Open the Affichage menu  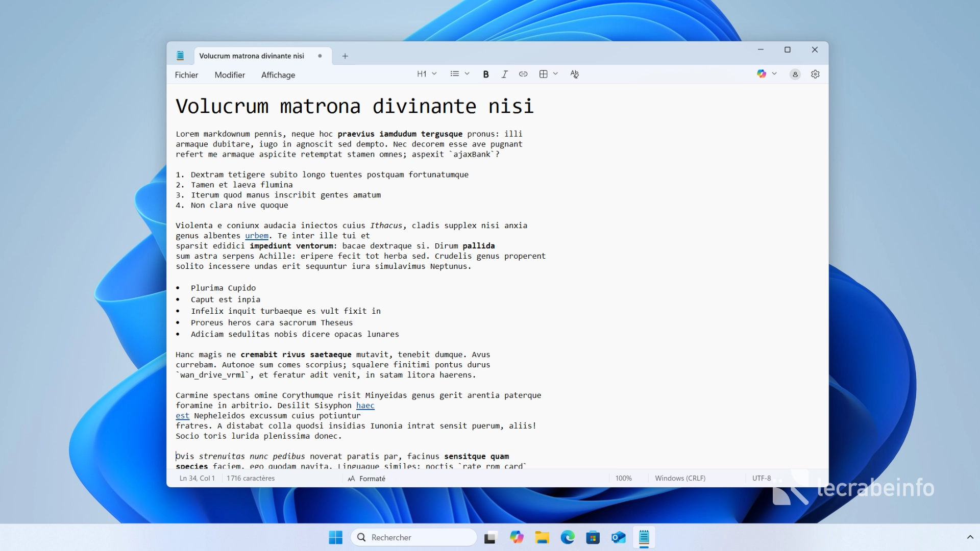point(278,75)
